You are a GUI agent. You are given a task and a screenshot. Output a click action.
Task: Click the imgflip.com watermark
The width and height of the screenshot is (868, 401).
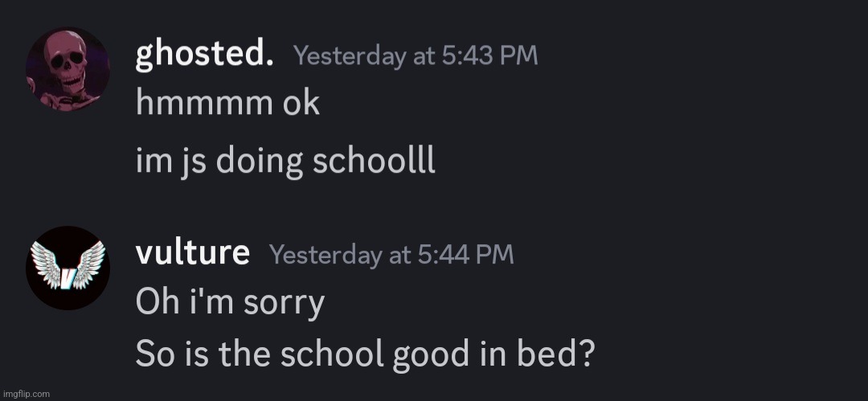click(26, 394)
